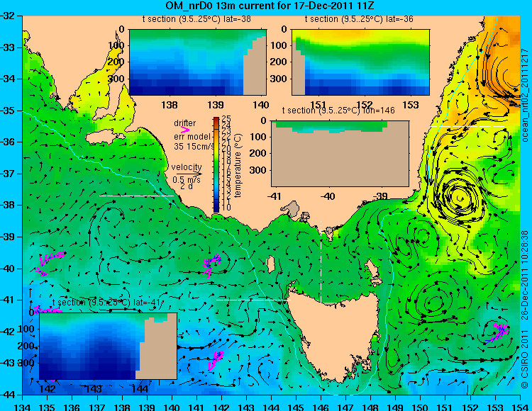Click the magenta drifter track near 153E, 42S
Image resolution: width=532 pixels, height=411 pixels.
(497, 332)
